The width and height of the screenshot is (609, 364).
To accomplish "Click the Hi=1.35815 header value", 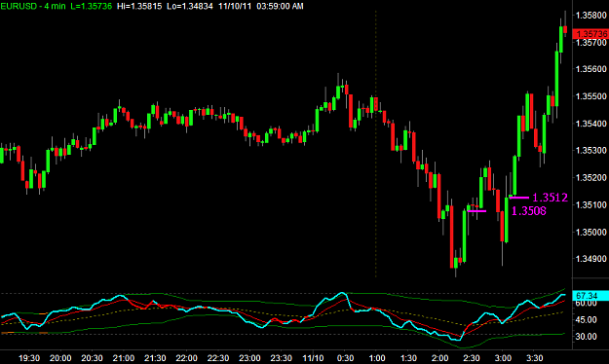I will coord(139,6).
